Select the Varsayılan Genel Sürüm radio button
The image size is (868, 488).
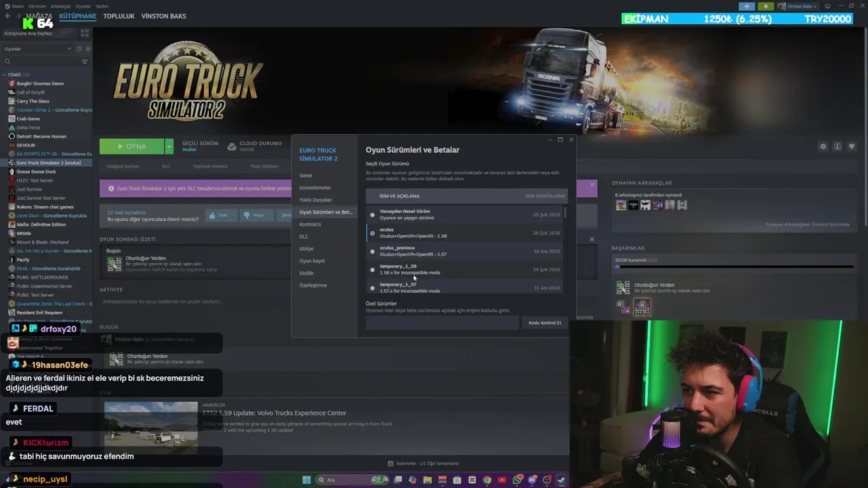[372, 215]
